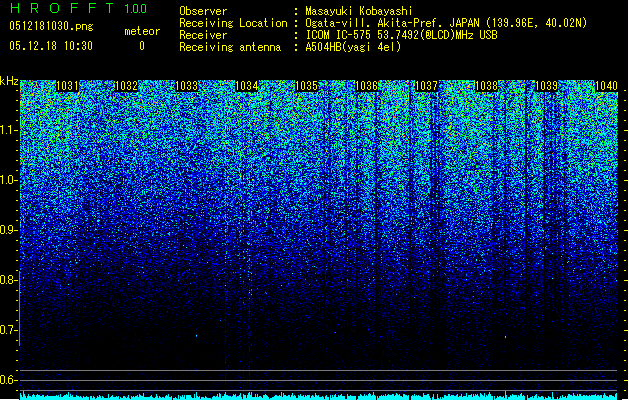The height and width of the screenshot is (400, 629).
Task: Select the Ogata-vill. Akita-Pref. JAPAN location text
Action: pyautogui.click(x=446, y=23)
